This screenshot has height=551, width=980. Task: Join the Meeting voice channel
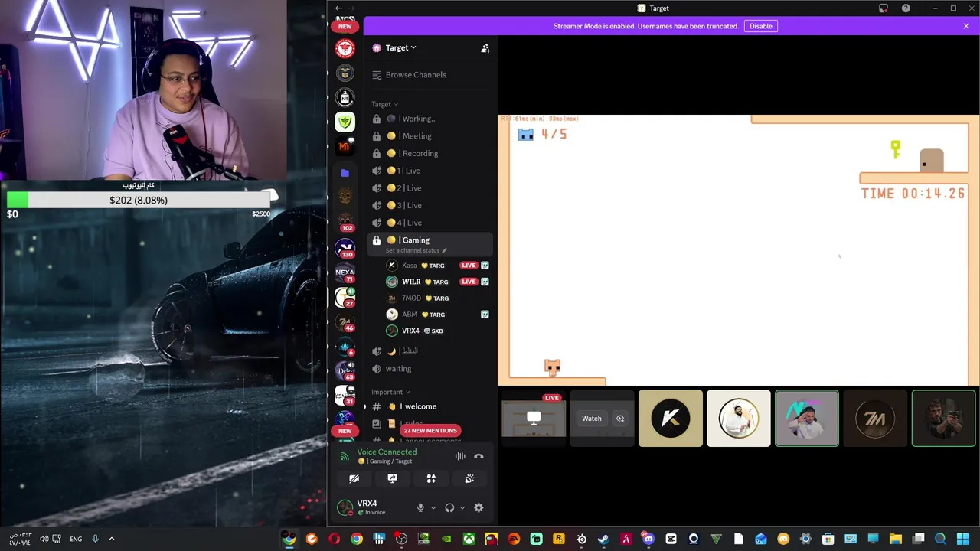click(x=430, y=136)
